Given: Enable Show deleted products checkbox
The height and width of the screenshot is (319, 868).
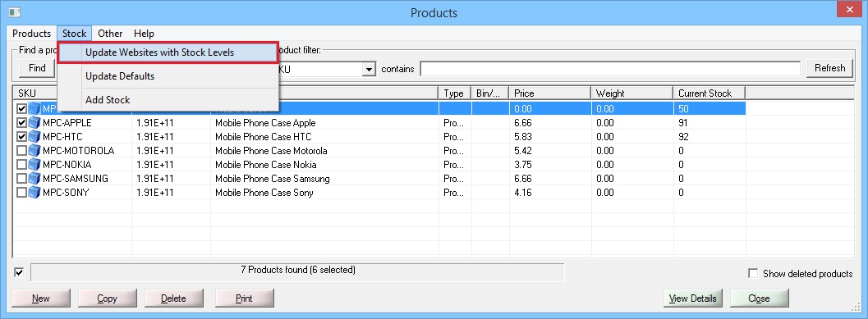Looking at the screenshot, I should tap(753, 273).
